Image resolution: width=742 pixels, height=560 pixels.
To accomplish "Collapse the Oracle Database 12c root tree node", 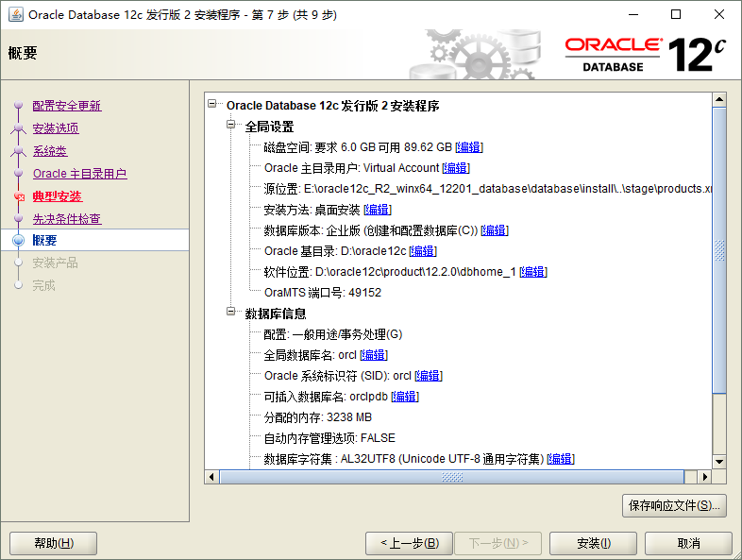I will pos(212,103).
